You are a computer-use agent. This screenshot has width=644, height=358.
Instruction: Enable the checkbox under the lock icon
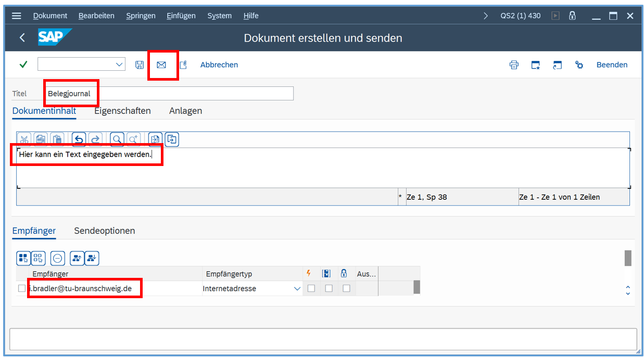(346, 288)
